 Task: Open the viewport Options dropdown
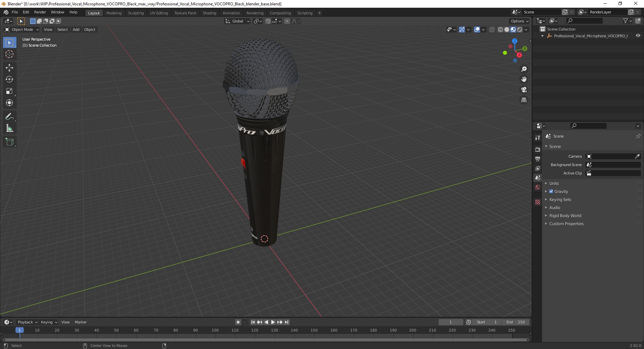tap(520, 21)
